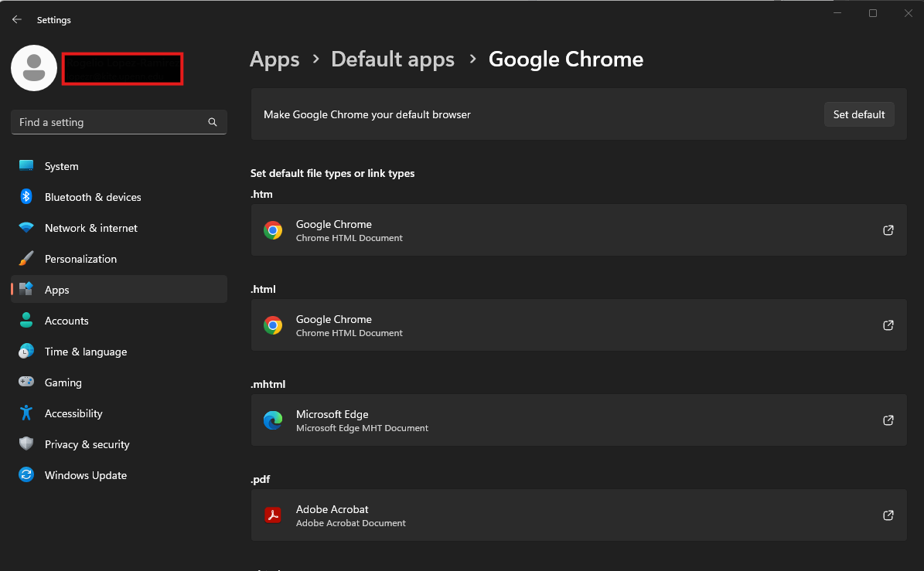Click 'Microsoft Edge MHT Document' text
The width and height of the screenshot is (924, 571).
click(x=362, y=428)
